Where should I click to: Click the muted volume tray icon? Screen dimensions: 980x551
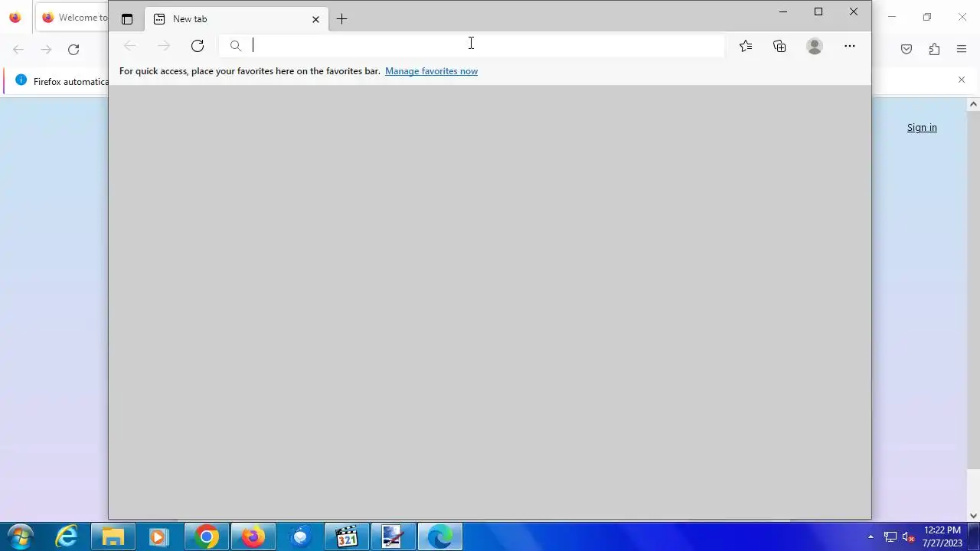[909, 537]
